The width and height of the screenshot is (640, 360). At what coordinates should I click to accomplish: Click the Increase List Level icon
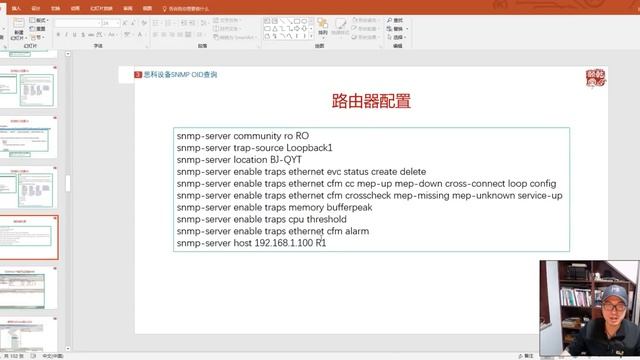coord(191,23)
